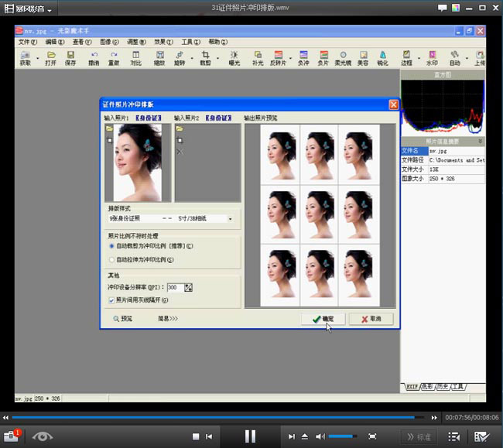The width and height of the screenshot is (503, 448).
Task: Click the DPI resolution input field
Action: click(176, 288)
